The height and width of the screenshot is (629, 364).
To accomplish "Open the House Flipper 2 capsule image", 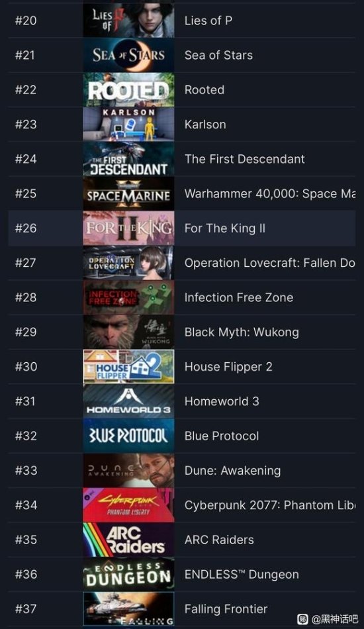I will tap(128, 367).
